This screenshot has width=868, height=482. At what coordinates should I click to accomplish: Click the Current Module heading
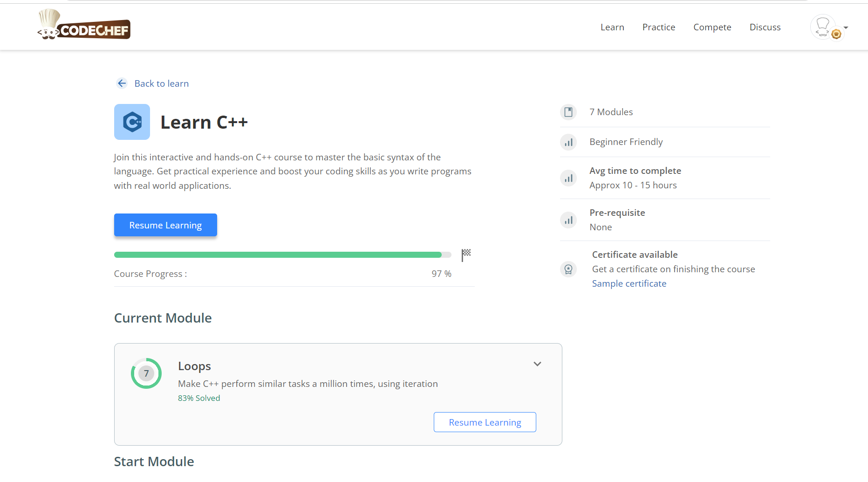click(163, 318)
